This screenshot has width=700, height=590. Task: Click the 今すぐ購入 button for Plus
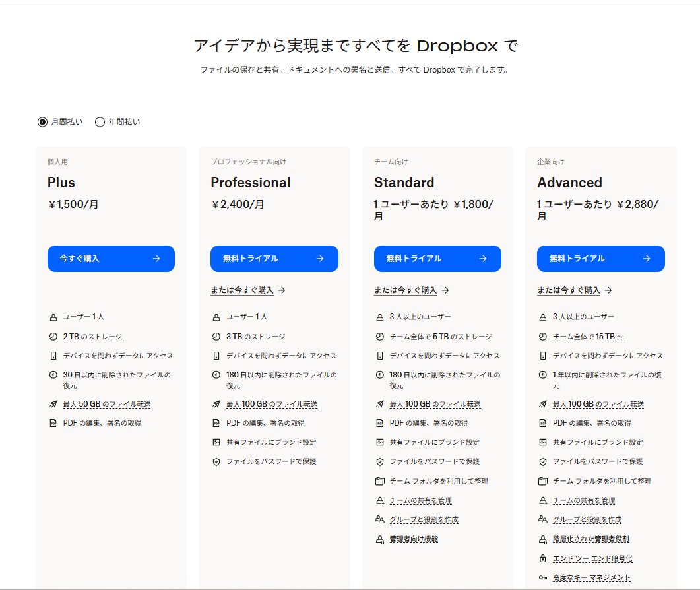coord(111,259)
